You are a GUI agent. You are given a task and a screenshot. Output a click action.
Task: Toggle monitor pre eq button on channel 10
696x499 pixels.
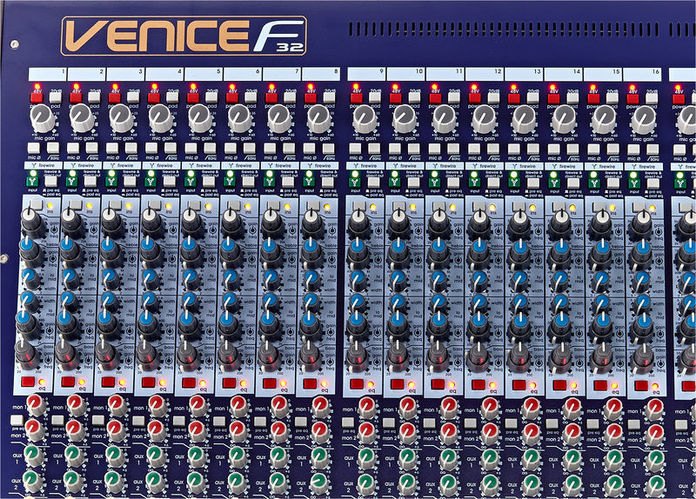click(x=389, y=422)
